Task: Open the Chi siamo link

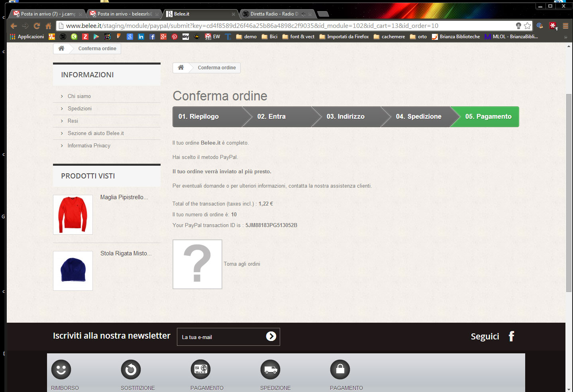Action: (x=79, y=96)
